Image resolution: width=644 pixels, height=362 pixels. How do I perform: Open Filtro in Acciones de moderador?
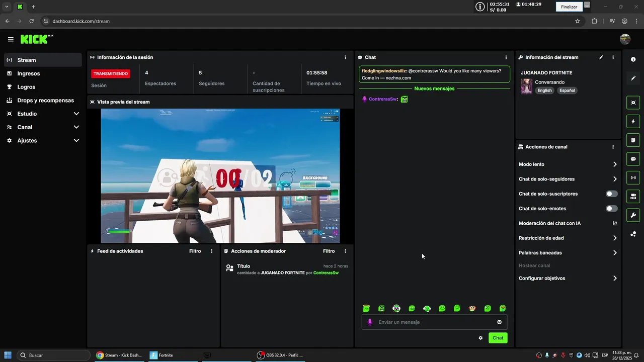click(x=329, y=251)
